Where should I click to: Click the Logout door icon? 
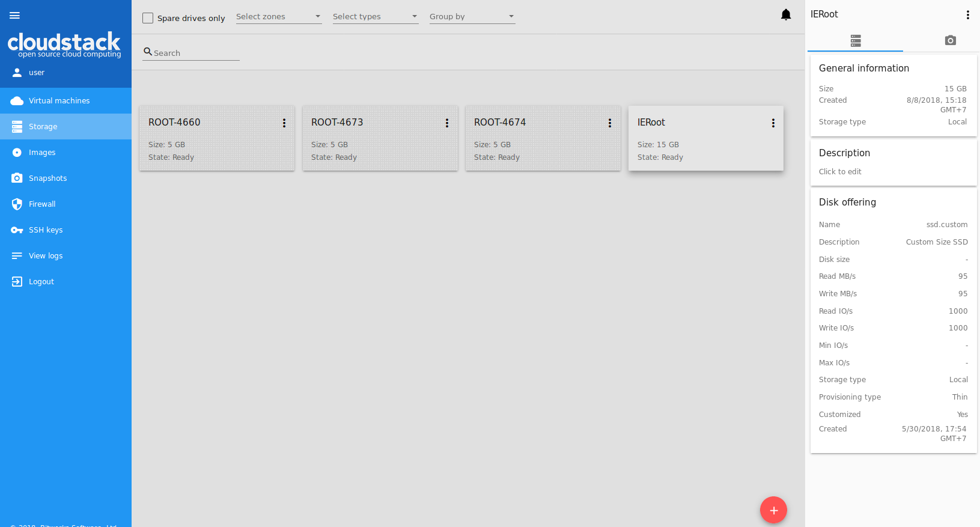(17, 282)
